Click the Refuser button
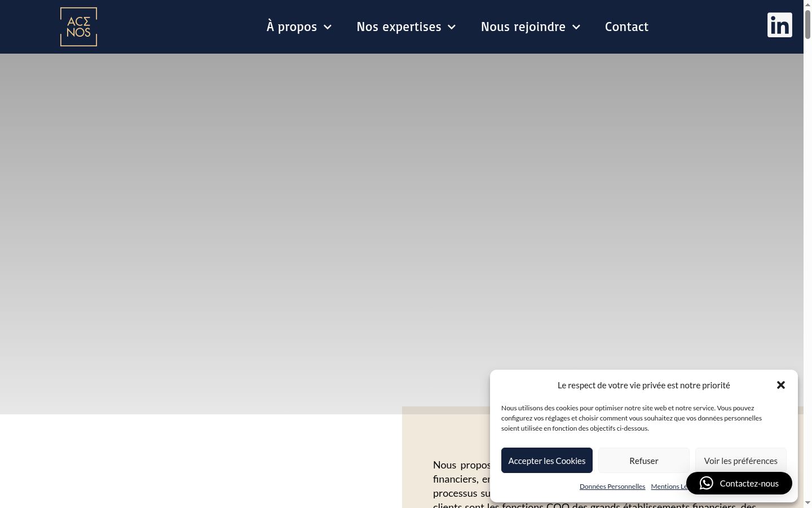The height and width of the screenshot is (508, 812). tap(644, 461)
